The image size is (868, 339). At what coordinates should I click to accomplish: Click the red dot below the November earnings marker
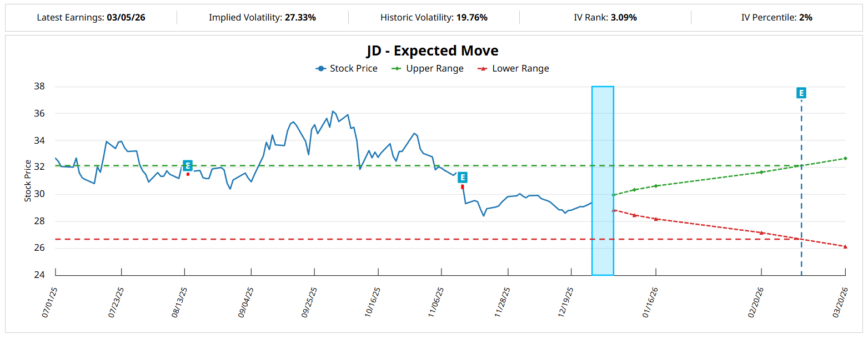[462, 186]
